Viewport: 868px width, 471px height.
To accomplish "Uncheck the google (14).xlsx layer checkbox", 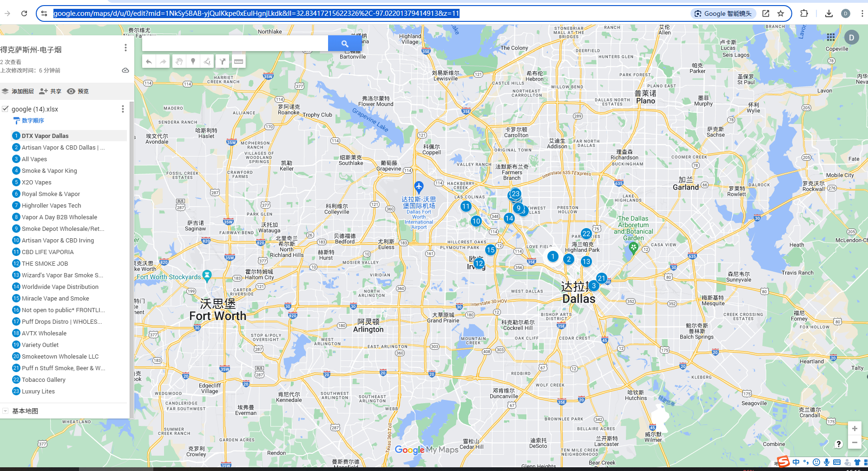I will pyautogui.click(x=6, y=109).
